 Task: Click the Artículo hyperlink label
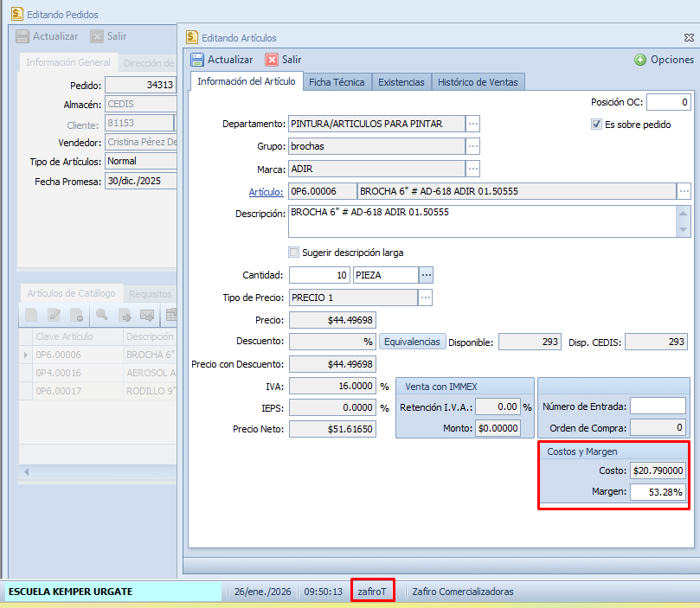coord(266,191)
